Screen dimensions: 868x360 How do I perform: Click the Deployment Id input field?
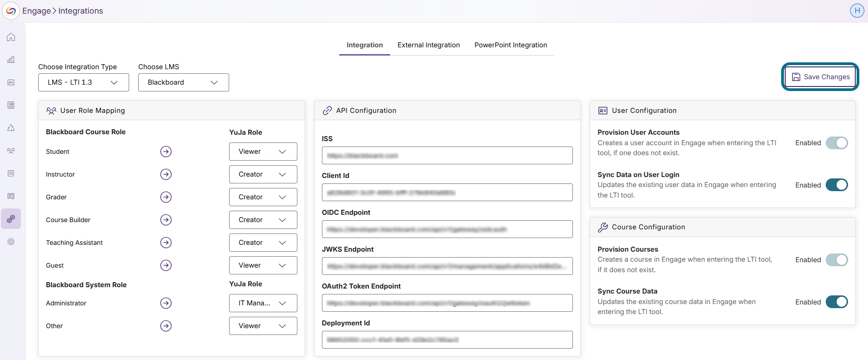pyautogui.click(x=447, y=340)
